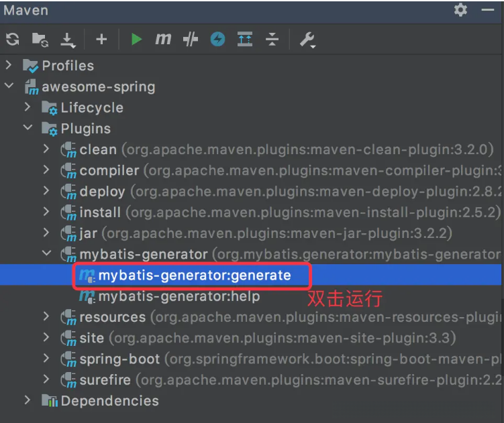Image resolution: width=504 pixels, height=423 pixels.
Task: Expand the spring-boot plugin
Action: pos(46,358)
